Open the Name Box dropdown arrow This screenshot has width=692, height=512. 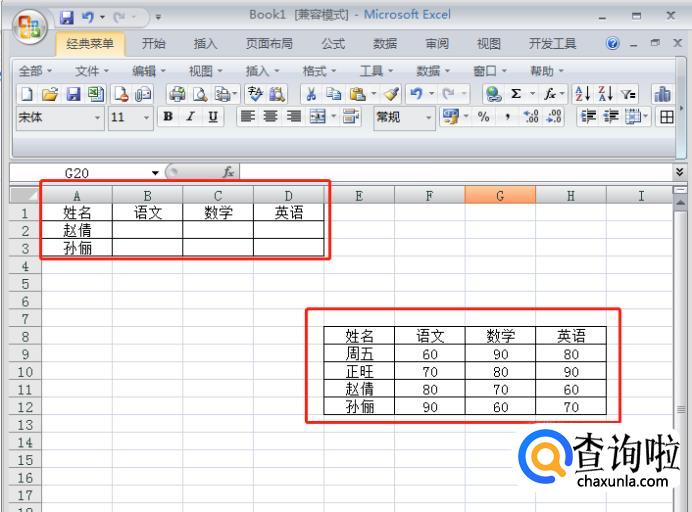155,173
